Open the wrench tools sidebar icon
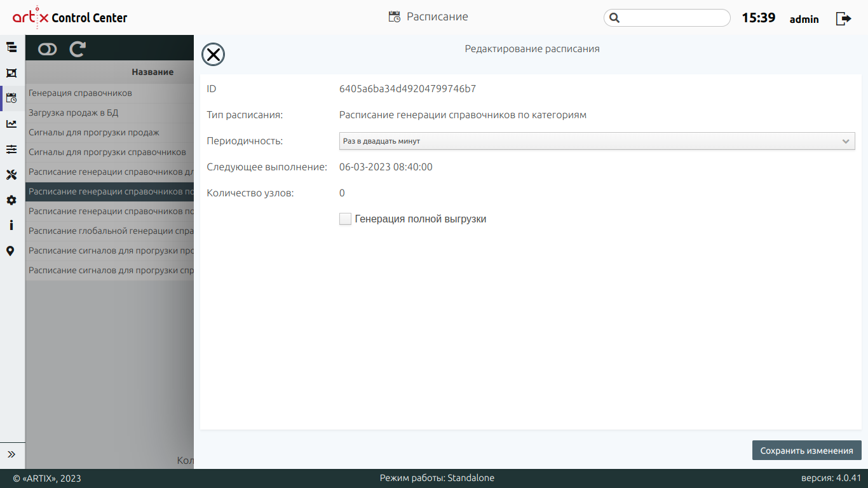The image size is (868, 488). click(11, 175)
